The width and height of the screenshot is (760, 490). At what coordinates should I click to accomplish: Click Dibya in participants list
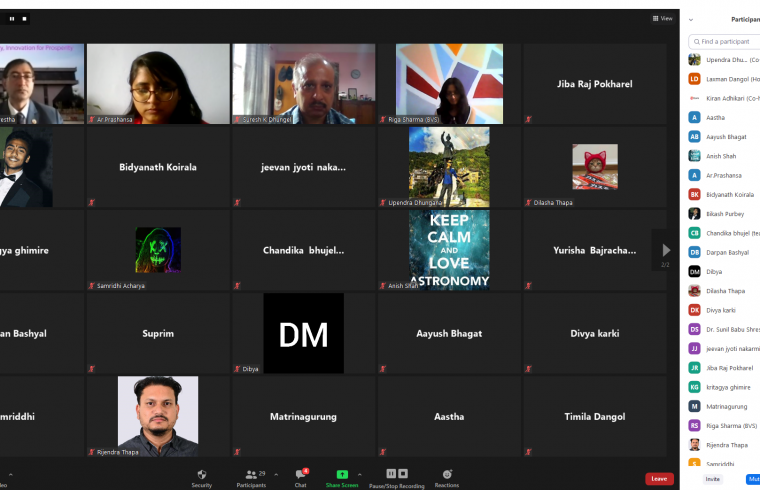[x=724, y=271]
